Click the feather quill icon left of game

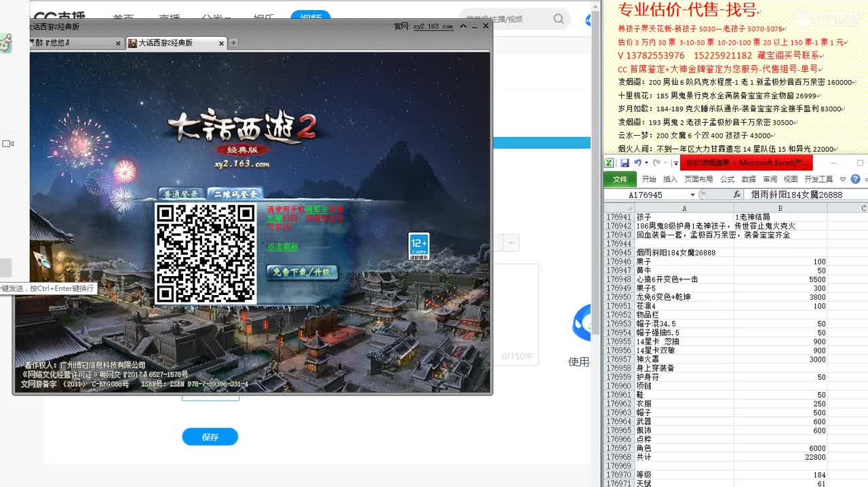click(x=41, y=260)
